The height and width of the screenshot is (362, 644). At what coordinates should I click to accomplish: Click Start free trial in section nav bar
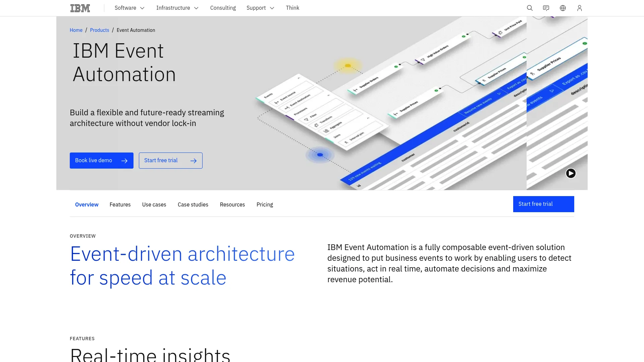click(544, 204)
